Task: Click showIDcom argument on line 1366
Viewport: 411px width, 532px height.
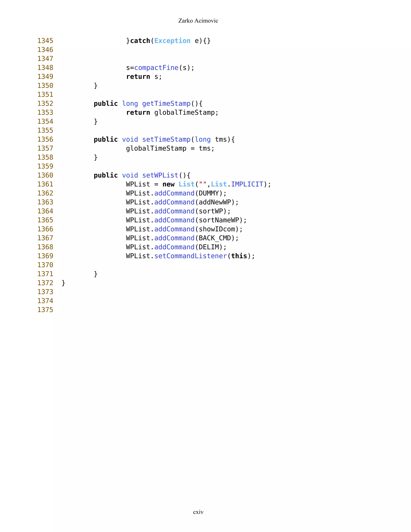Action: pos(217,229)
